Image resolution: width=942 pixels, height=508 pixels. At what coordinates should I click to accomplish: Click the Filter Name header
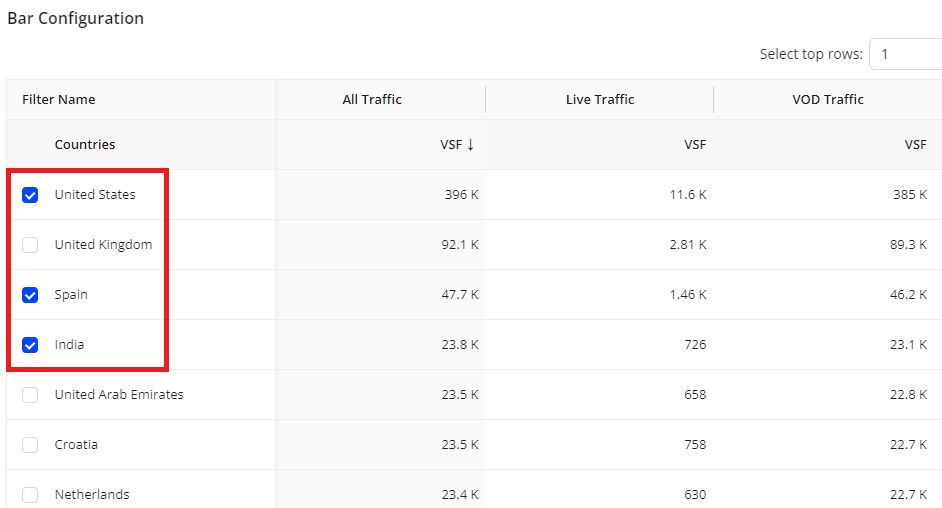tap(59, 100)
